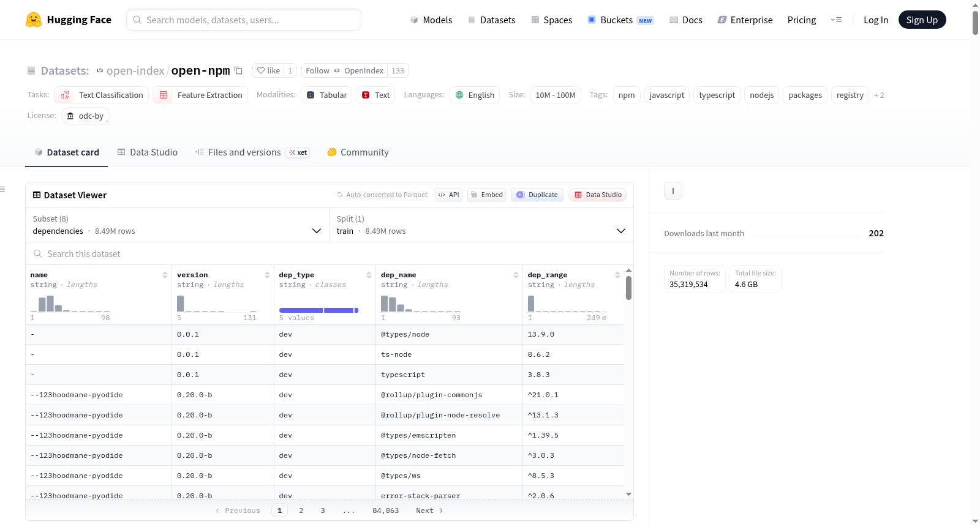This screenshot has height=527, width=980.
Task: Click the Text Classification task tag
Action: tap(102, 95)
